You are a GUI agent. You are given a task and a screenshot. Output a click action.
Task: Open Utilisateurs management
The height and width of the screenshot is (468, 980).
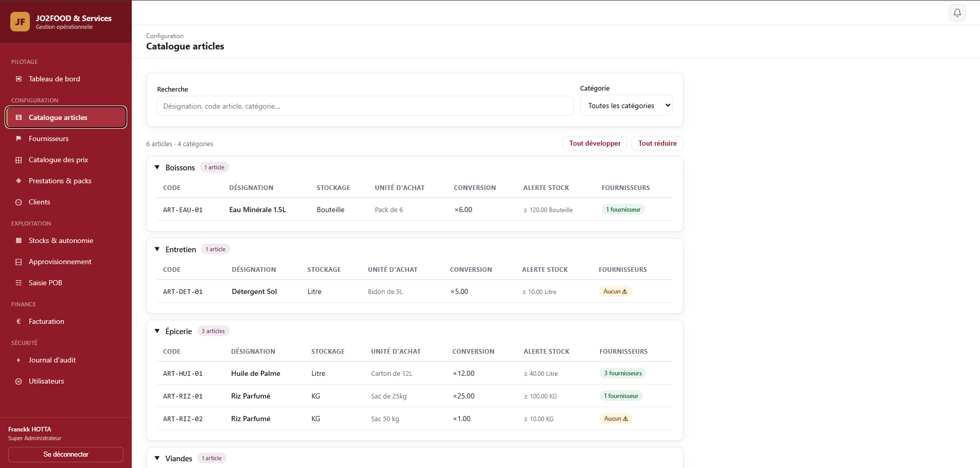point(66,381)
